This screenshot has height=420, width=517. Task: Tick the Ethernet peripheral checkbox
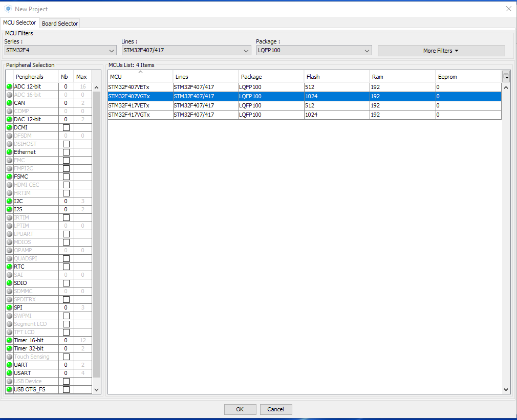click(x=66, y=152)
